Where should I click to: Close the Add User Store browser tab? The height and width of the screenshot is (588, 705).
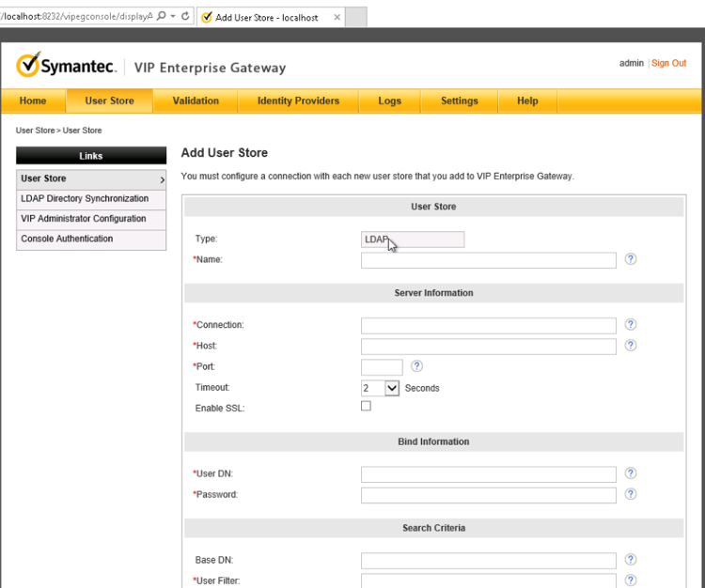point(337,18)
